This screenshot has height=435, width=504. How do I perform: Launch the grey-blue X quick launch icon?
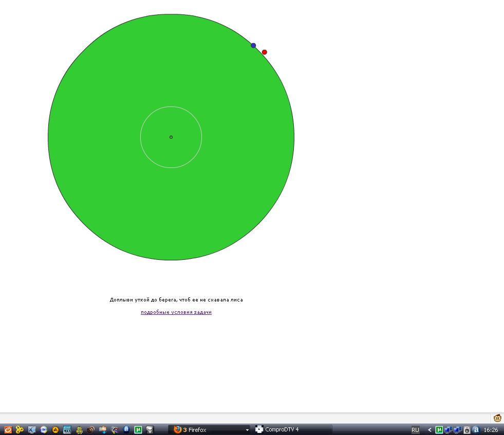pos(31,430)
